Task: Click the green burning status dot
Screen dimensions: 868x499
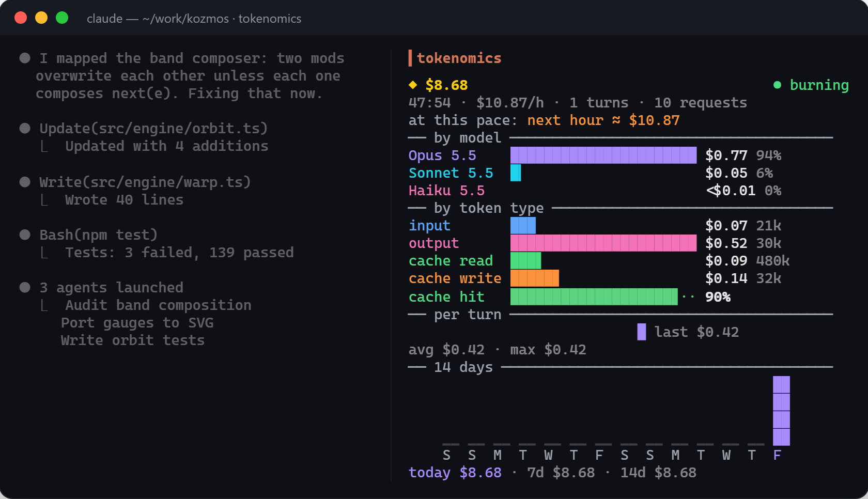Action: point(777,85)
